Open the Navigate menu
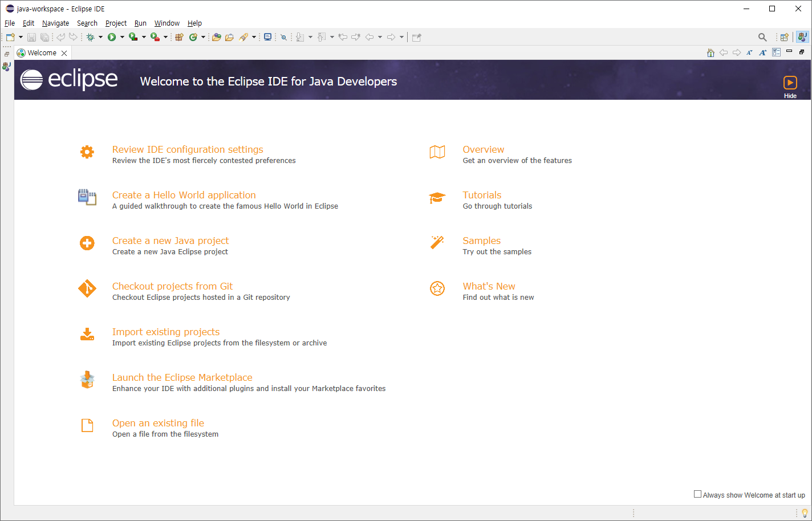The height and width of the screenshot is (521, 812). 55,23
